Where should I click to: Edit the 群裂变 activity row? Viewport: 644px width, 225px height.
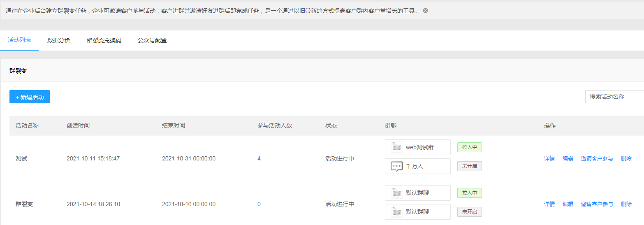568,204
